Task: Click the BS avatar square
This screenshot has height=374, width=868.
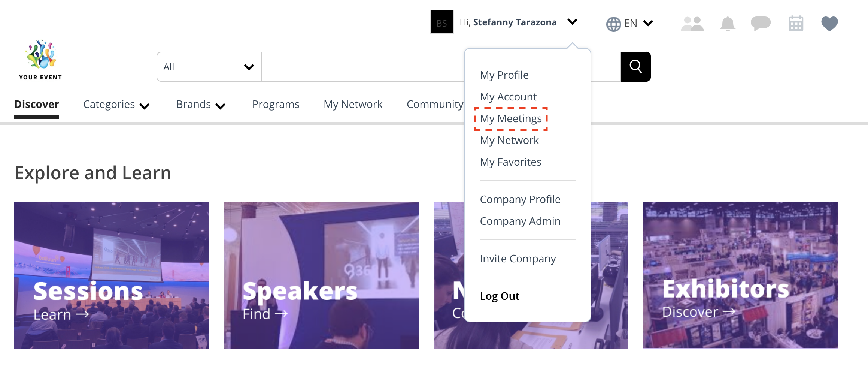Action: tap(441, 22)
